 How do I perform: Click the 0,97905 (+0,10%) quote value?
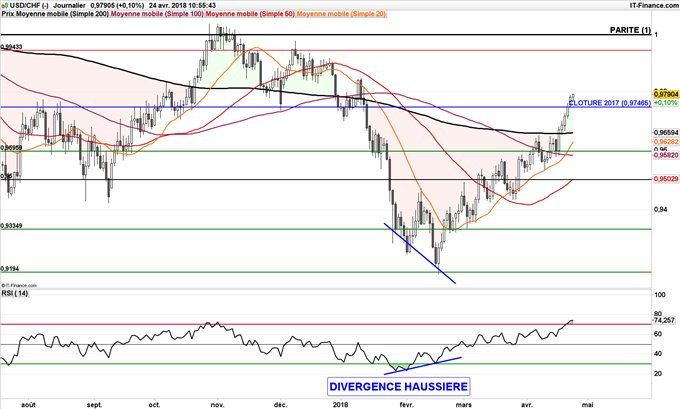[117, 6]
